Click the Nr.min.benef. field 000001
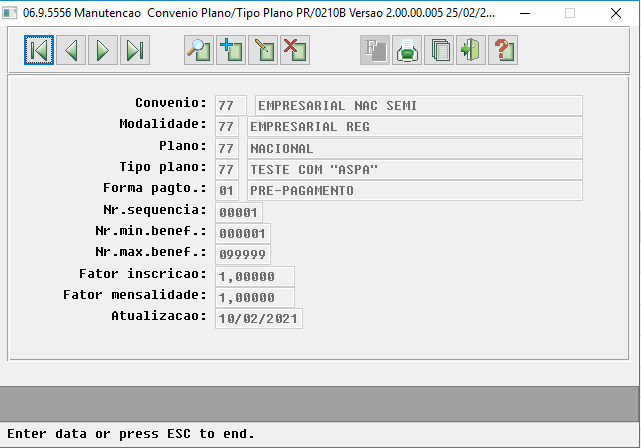 (x=243, y=233)
